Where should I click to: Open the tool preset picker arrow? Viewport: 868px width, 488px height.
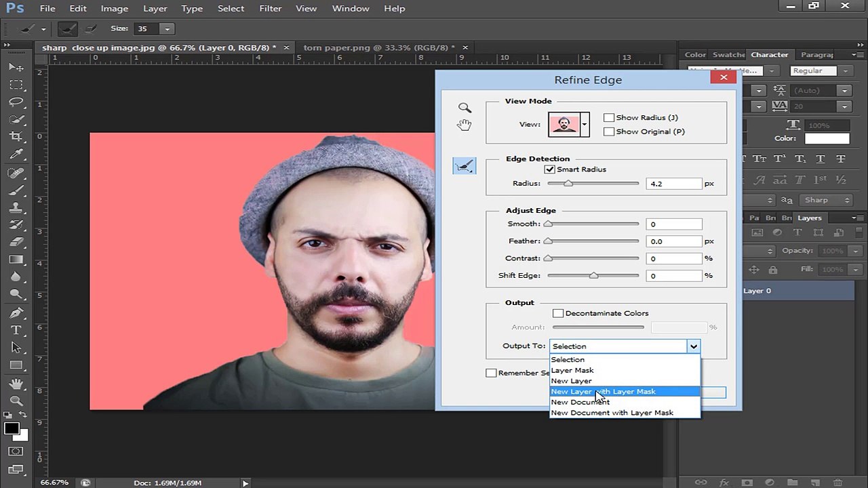[43, 29]
